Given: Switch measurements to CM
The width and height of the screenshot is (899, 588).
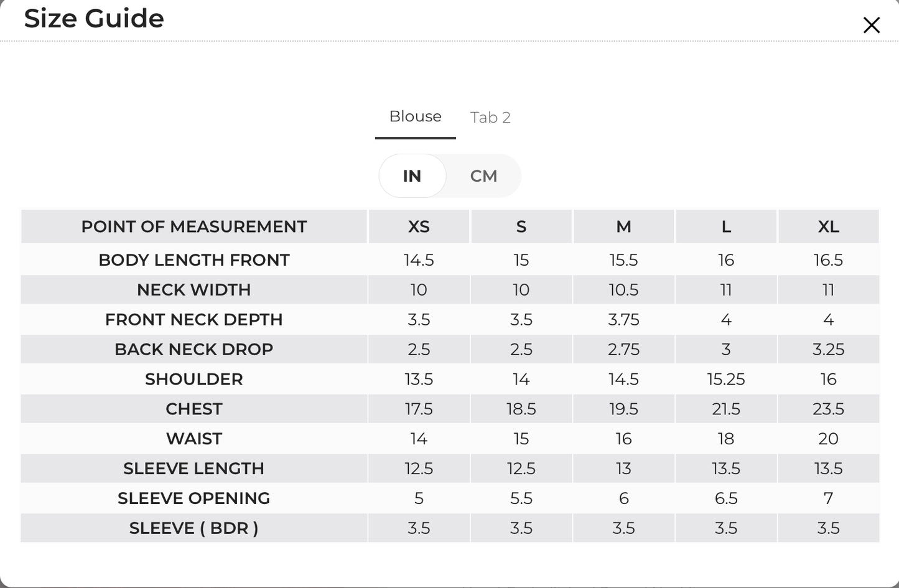Looking at the screenshot, I should 483,176.
